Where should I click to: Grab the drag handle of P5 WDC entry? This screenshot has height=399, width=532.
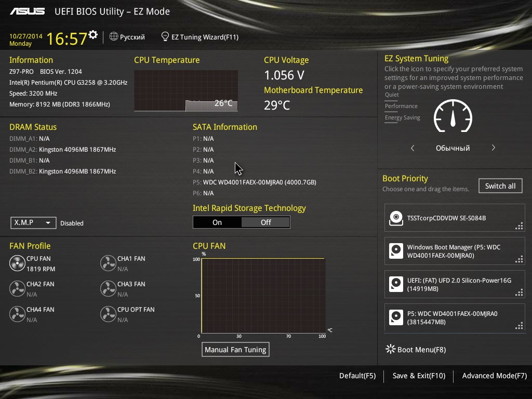click(x=519, y=326)
